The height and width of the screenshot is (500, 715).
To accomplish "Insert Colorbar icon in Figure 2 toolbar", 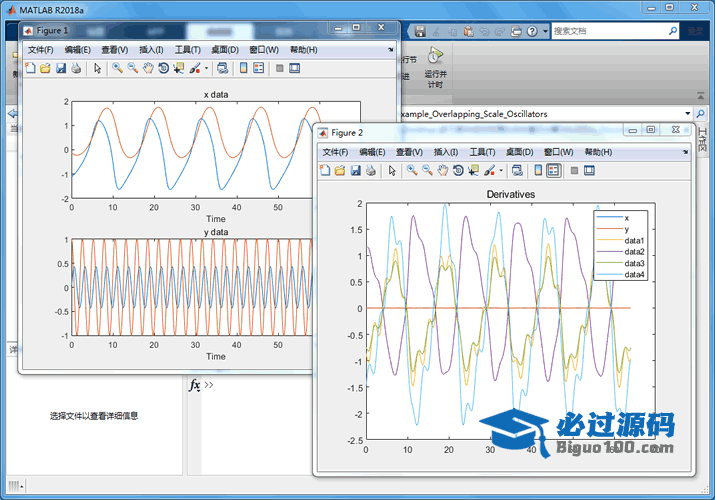I will [538, 170].
